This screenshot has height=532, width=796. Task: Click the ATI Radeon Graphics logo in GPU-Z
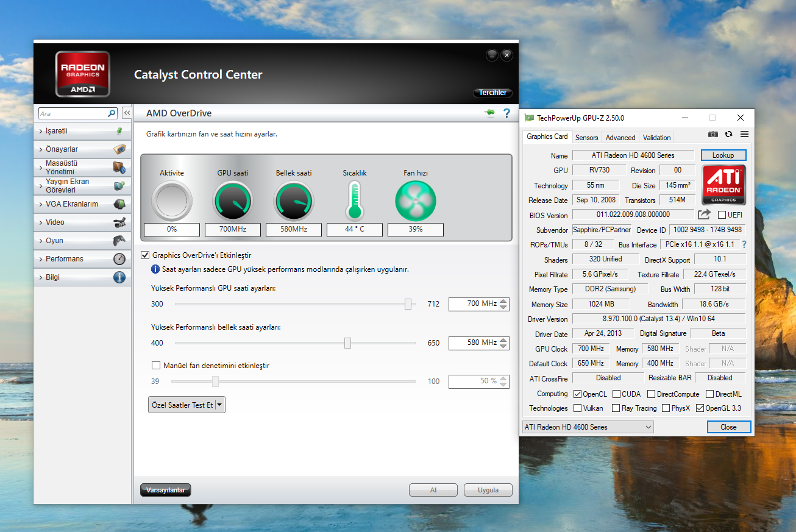point(723,184)
